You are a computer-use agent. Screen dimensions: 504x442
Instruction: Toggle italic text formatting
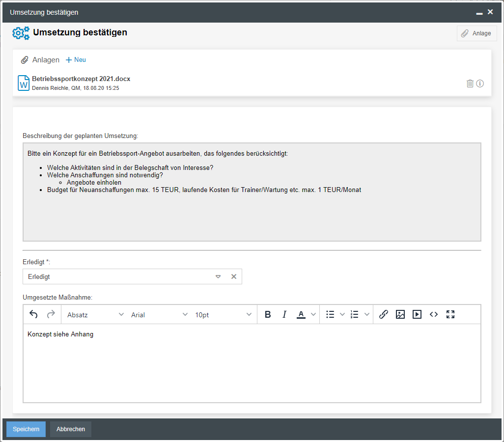coord(284,315)
